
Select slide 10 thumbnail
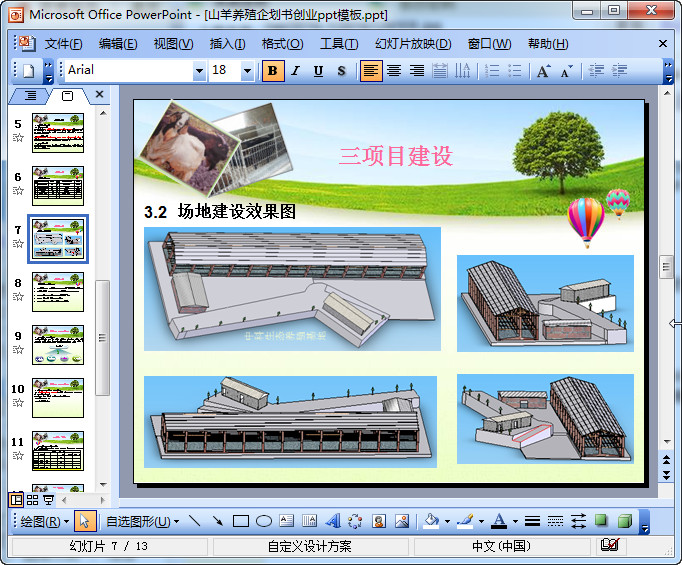(58, 398)
